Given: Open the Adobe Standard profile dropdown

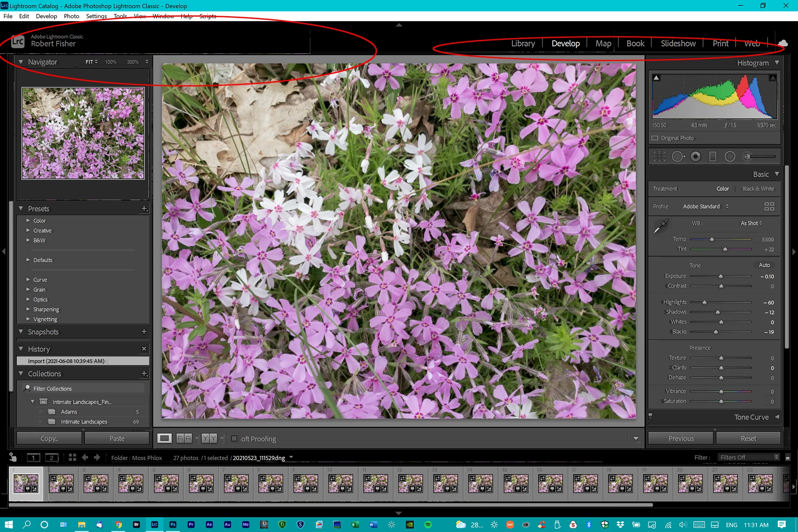Looking at the screenshot, I should tap(705, 207).
